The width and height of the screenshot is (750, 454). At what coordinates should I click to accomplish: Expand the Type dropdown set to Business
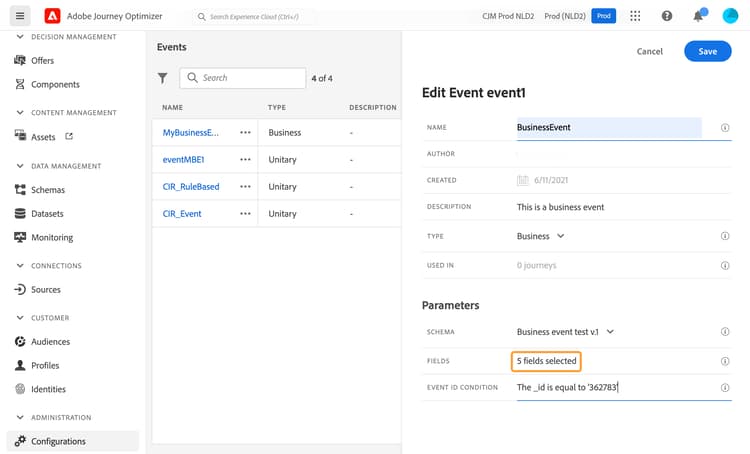541,236
